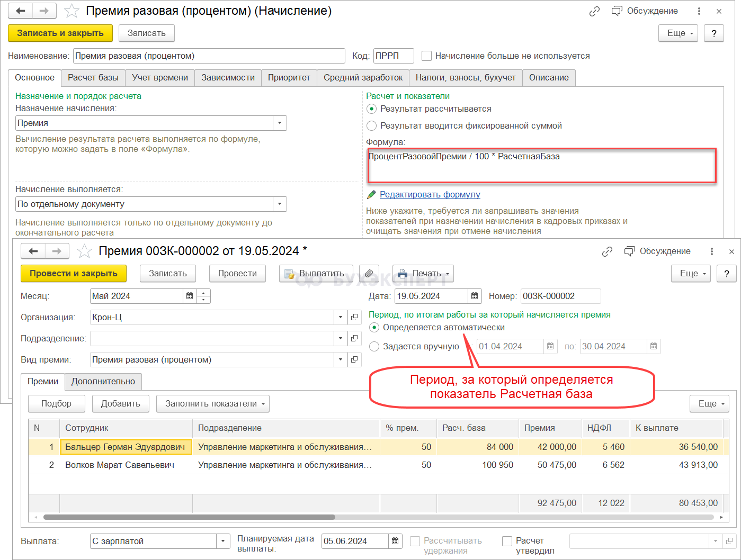Open 'Заполнить показатели' dropdown button
Image resolution: width=741 pixels, height=560 pixels.
(x=213, y=404)
